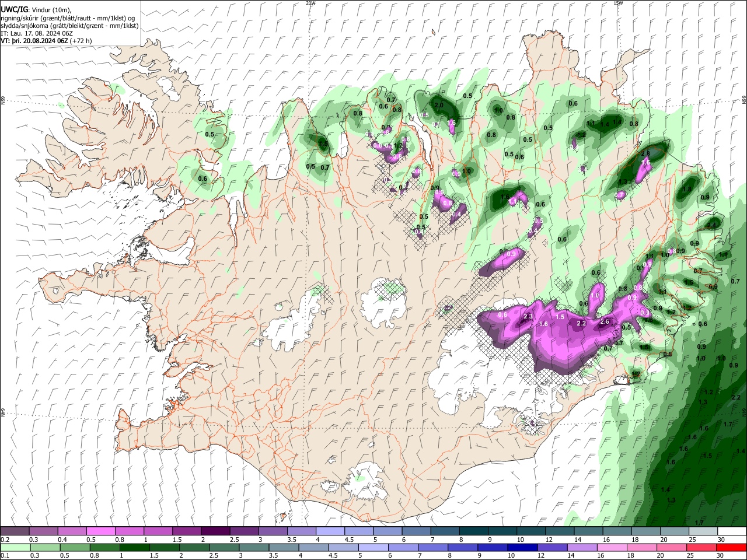Click the '15W' longitude label at top
The height and width of the screenshot is (560, 747).
click(x=619, y=3)
